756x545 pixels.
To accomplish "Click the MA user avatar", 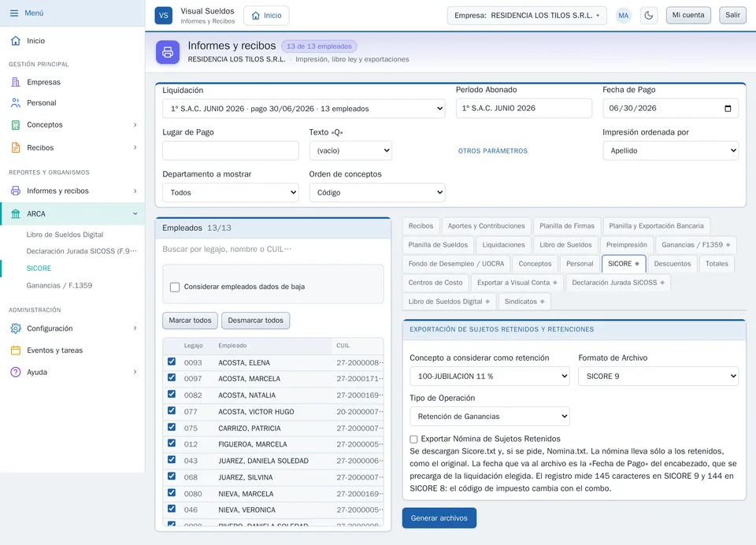I will click(x=624, y=16).
